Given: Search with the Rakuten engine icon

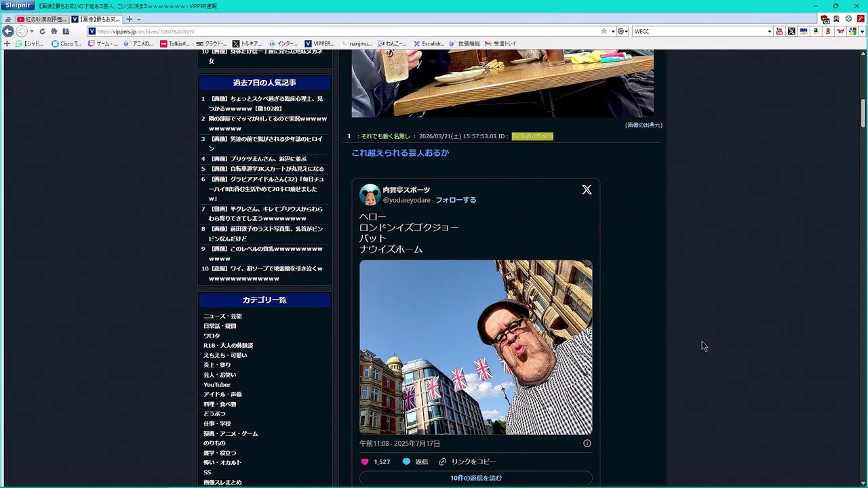Looking at the screenshot, I should point(828,31).
